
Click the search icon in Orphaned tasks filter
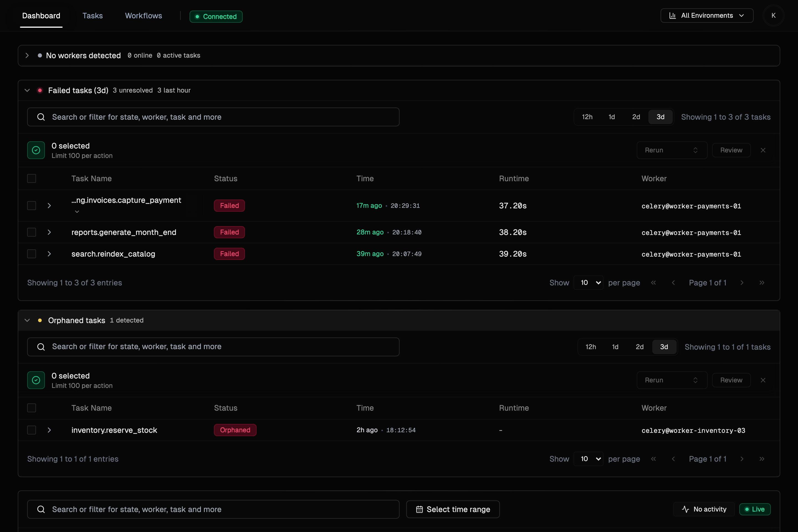tap(41, 347)
